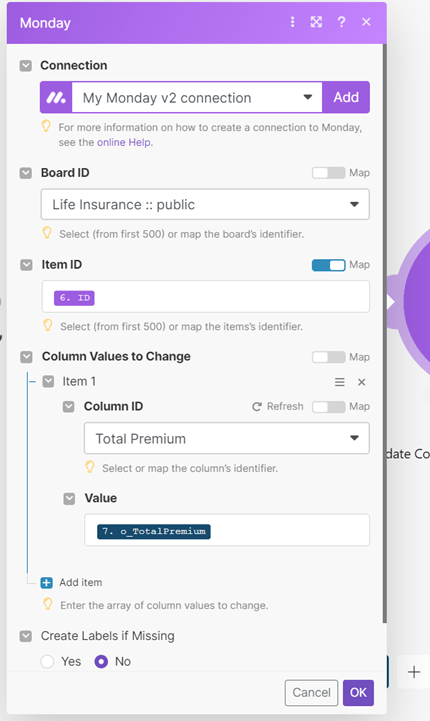Click the expand fullscreen icon in header
Image resolution: width=430 pixels, height=721 pixels.
pyautogui.click(x=316, y=22)
